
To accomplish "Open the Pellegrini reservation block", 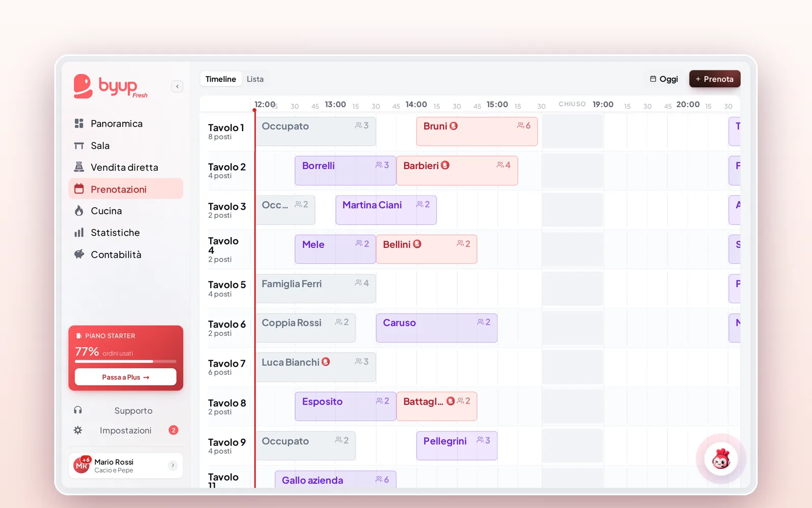I will click(x=457, y=446).
